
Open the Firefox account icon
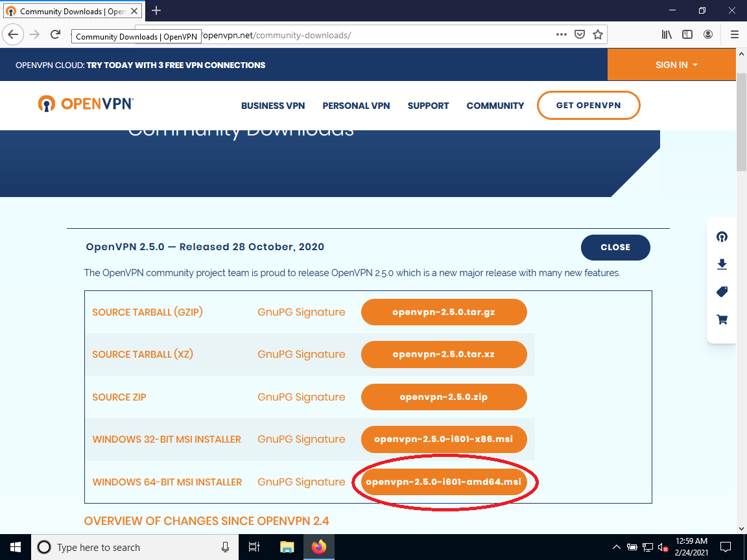tap(708, 34)
